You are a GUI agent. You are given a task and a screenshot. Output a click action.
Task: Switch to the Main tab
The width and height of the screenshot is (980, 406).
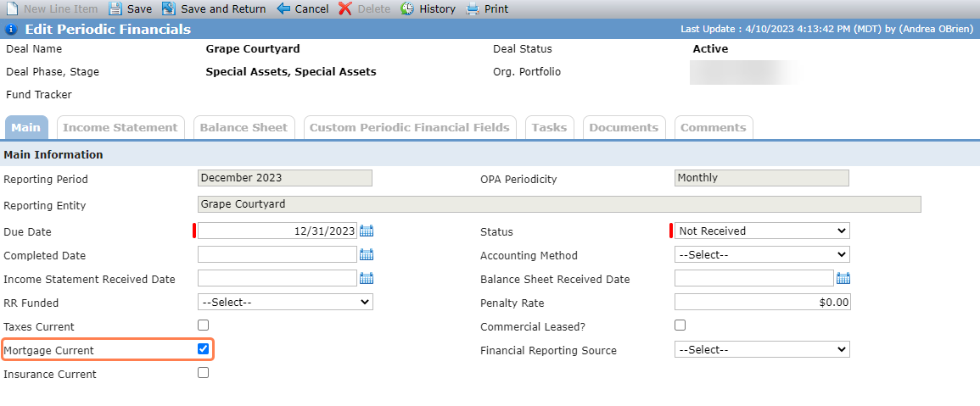(x=26, y=127)
